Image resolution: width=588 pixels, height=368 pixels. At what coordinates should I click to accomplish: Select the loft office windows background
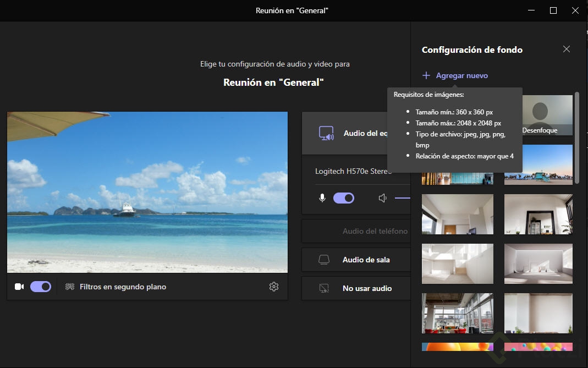[x=457, y=313]
